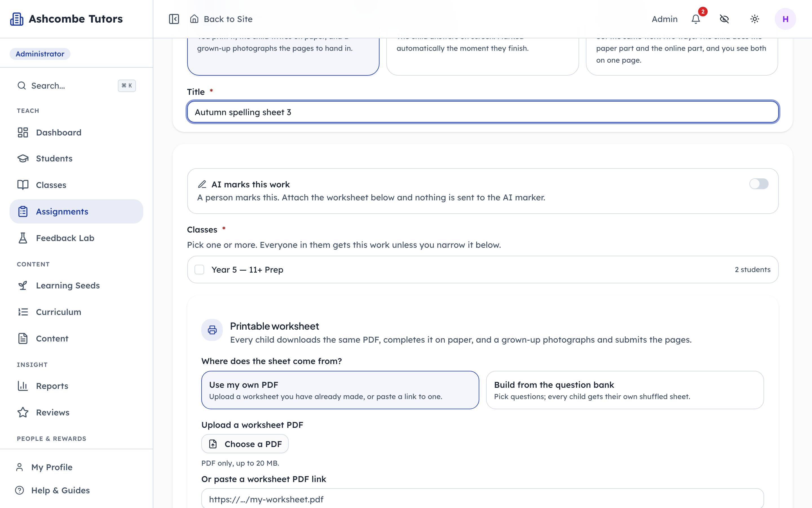812x508 pixels.
Task: Click the Administrator role badge
Action: (x=39, y=54)
